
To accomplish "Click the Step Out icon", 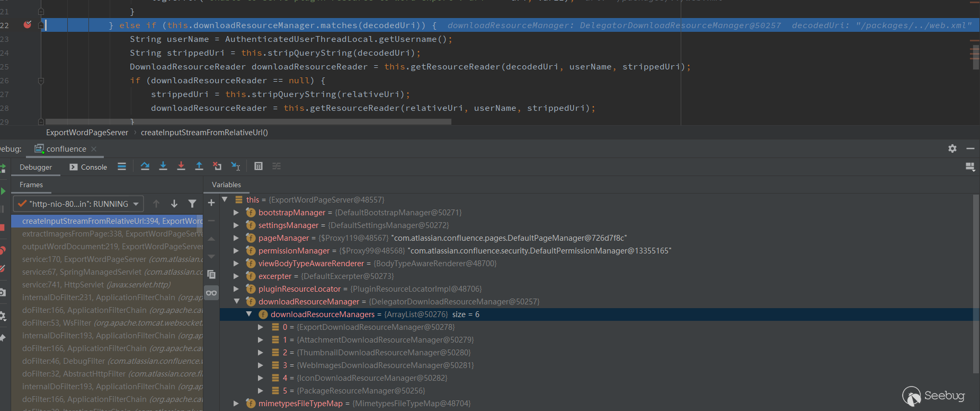I will coord(199,167).
